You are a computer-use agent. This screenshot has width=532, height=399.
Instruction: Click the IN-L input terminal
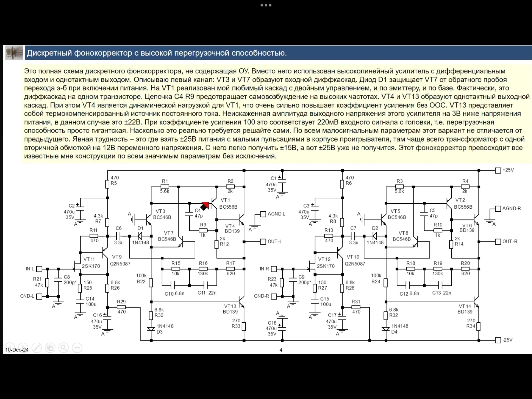pos(39,269)
